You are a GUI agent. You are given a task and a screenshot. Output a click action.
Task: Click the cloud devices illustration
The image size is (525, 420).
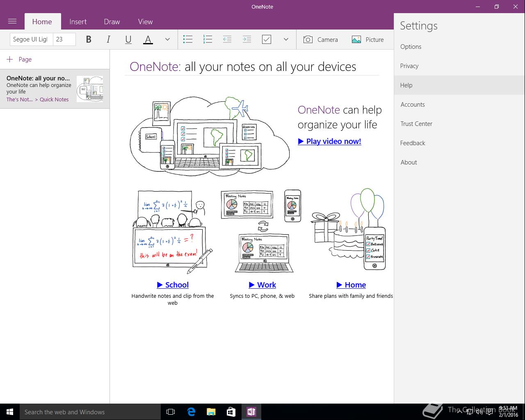tap(210, 136)
